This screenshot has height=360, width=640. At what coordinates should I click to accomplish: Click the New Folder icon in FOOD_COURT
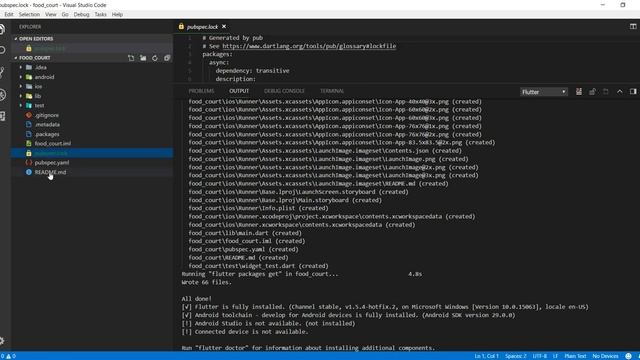[x=143, y=58]
